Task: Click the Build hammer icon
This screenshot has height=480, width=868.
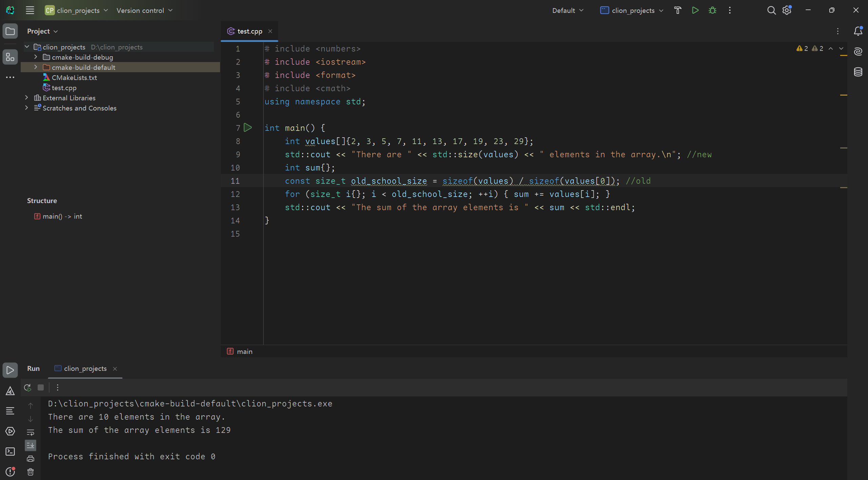Action: [x=677, y=10]
